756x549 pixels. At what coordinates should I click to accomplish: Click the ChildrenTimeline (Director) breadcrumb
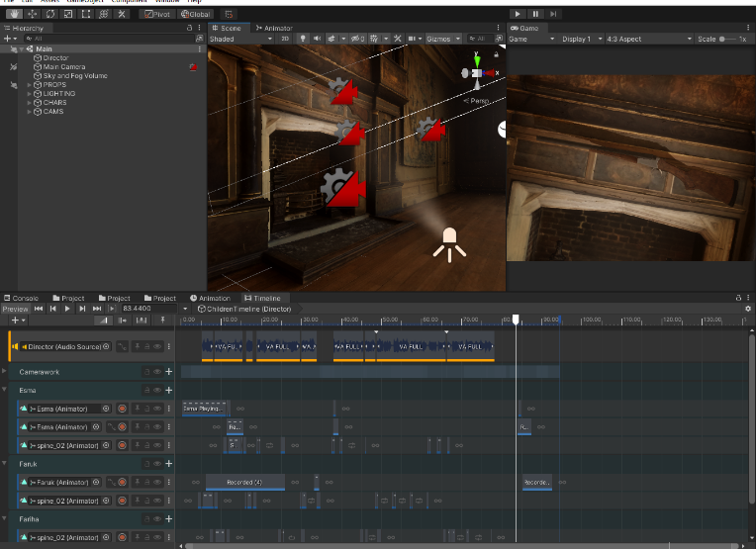click(x=244, y=309)
